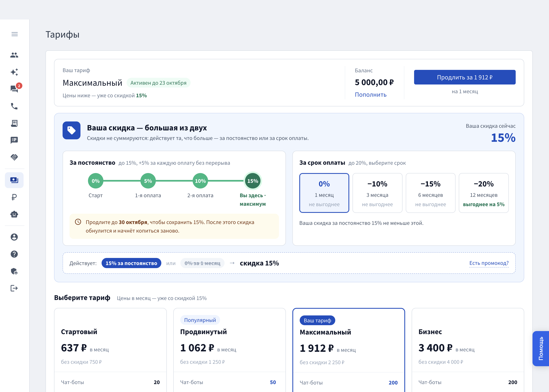Open the 'Есть промокод?' link

(489, 263)
